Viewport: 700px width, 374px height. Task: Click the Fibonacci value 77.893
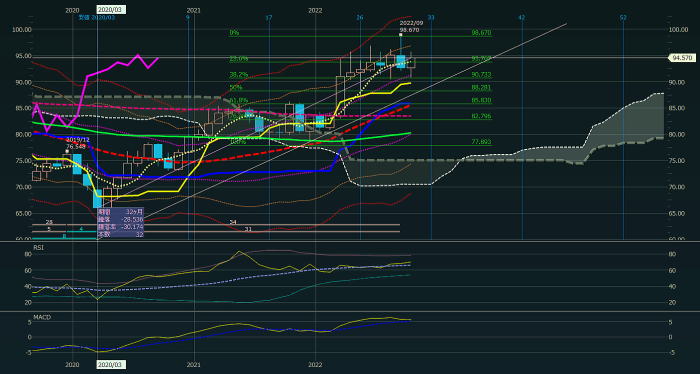click(x=481, y=142)
